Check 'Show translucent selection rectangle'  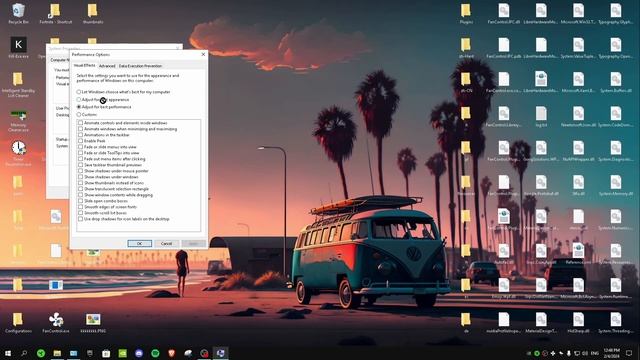pyautogui.click(x=80, y=189)
